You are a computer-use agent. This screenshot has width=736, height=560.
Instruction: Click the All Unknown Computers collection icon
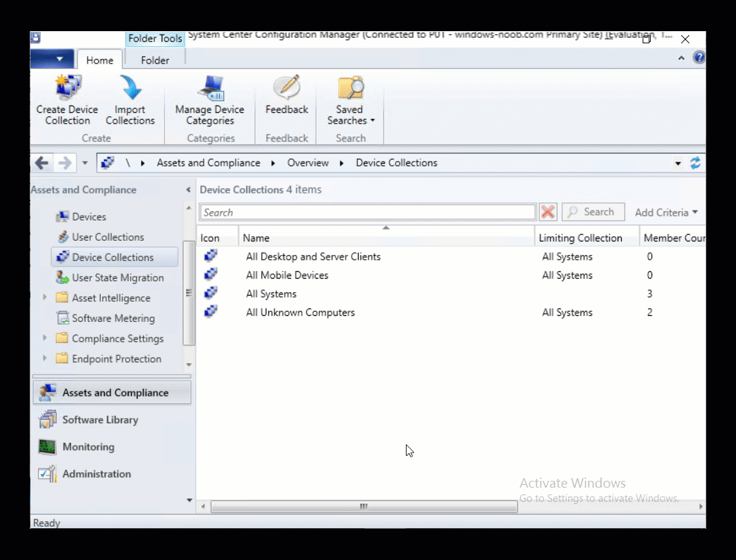coord(211,310)
